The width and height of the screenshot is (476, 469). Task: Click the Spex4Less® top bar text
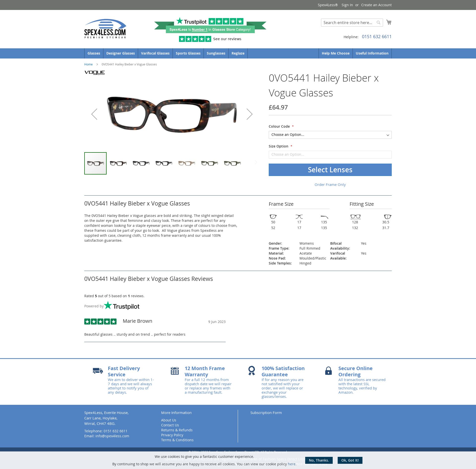click(x=328, y=5)
